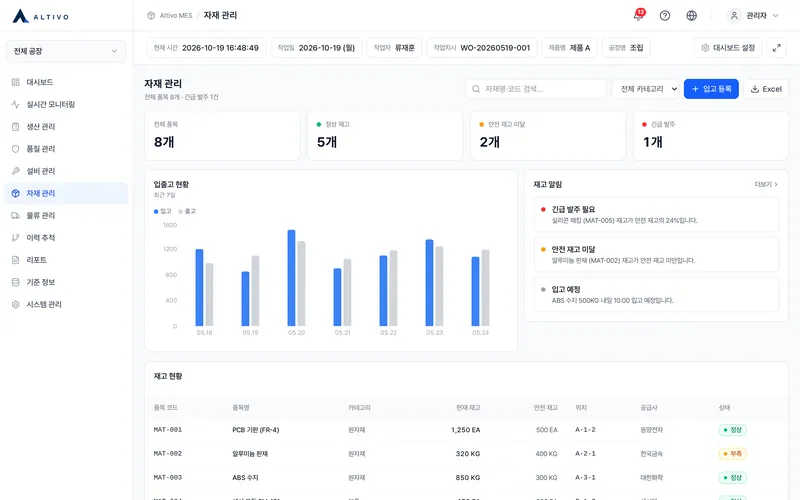The width and height of the screenshot is (800, 500).
Task: Open 물류 관리 menu item
Action: [66, 215]
